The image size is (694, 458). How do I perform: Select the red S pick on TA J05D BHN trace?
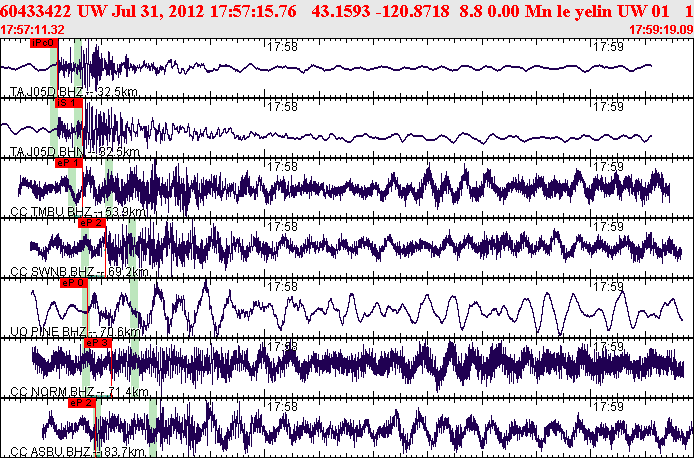click(x=67, y=103)
